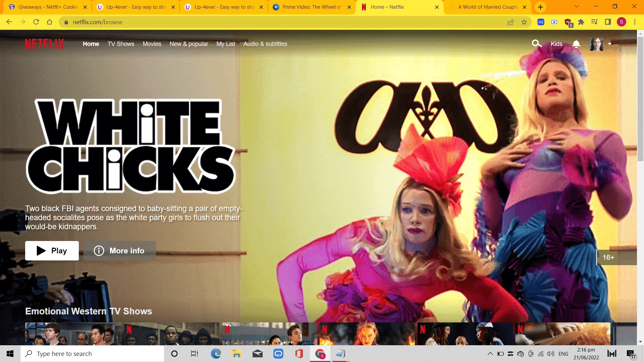The image size is (644, 362).
Task: Open My List
Action: (x=226, y=44)
